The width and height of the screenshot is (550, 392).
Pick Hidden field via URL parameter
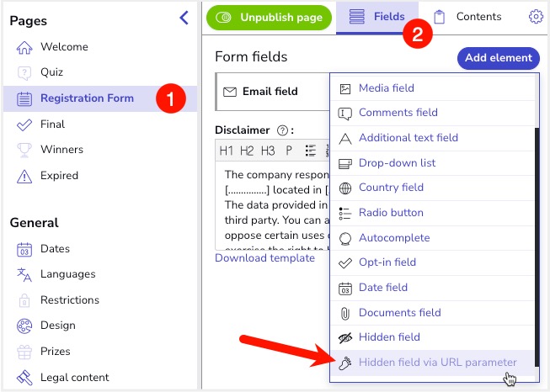[437, 363]
